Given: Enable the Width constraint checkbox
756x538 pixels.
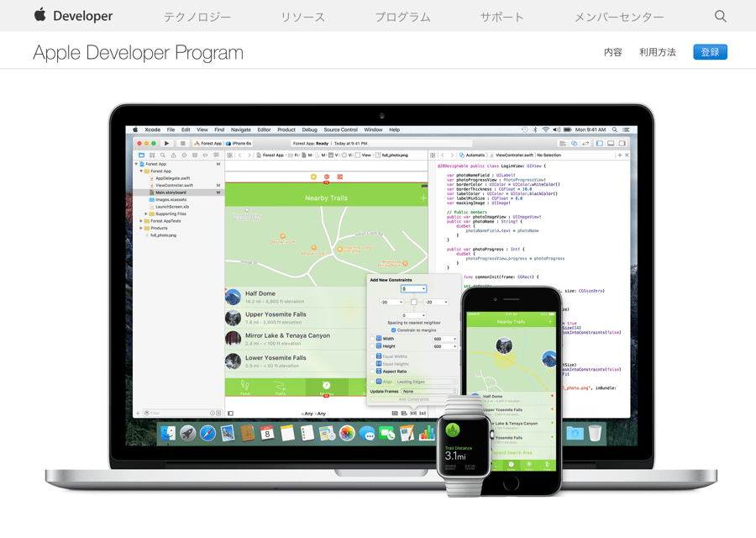Looking at the screenshot, I should [x=372, y=339].
